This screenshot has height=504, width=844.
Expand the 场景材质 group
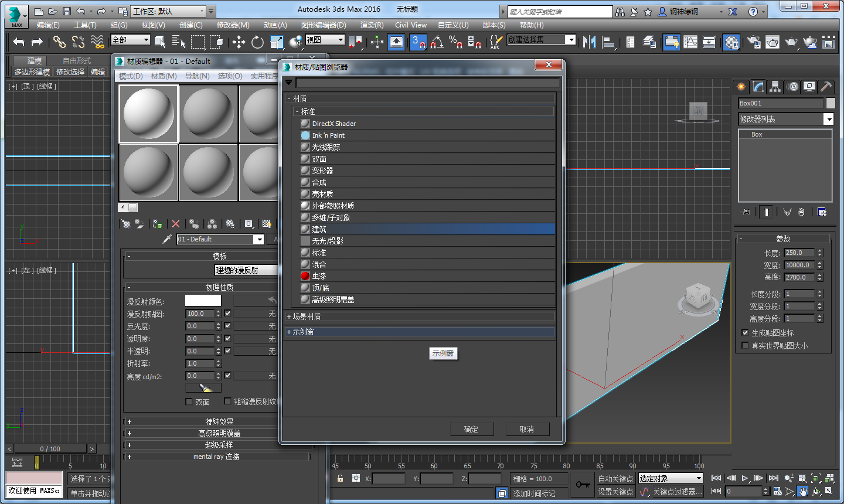tap(288, 316)
